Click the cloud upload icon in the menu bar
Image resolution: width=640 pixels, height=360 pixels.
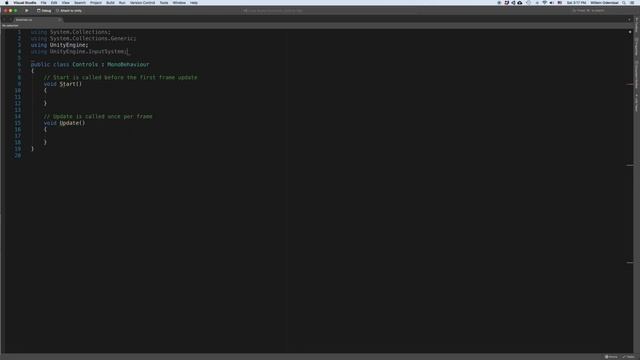(520, 2)
